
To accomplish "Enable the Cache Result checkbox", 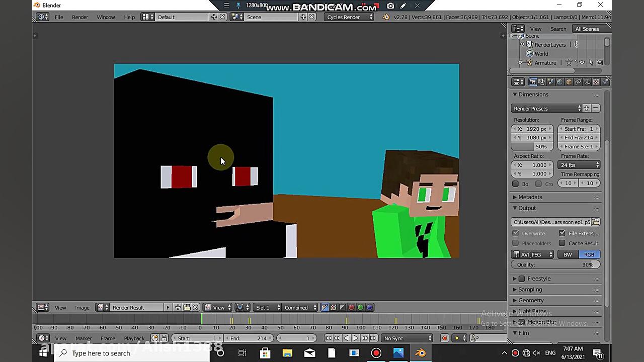I will [x=562, y=243].
